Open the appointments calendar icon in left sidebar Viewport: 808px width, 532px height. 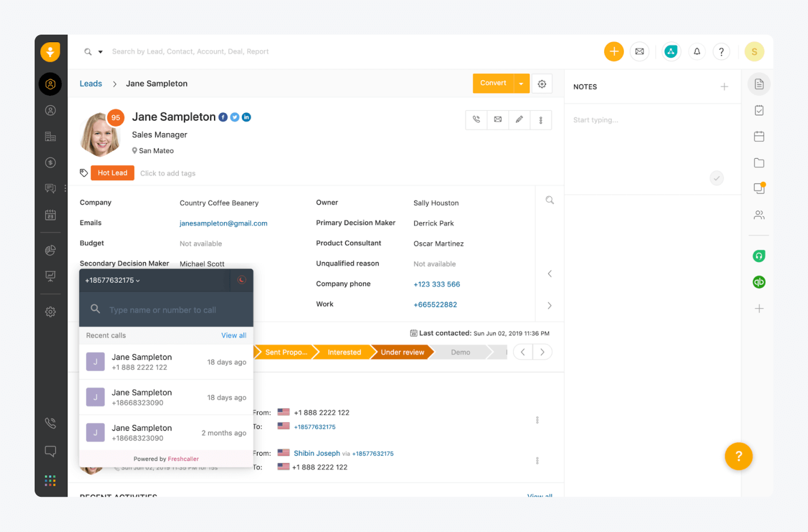click(x=50, y=214)
